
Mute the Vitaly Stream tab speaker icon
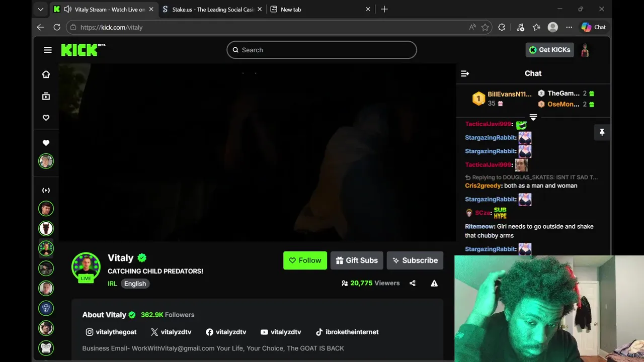point(67,9)
